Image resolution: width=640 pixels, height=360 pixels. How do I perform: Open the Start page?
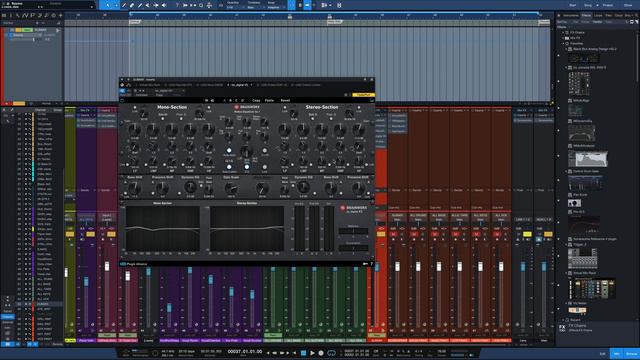click(x=573, y=5)
